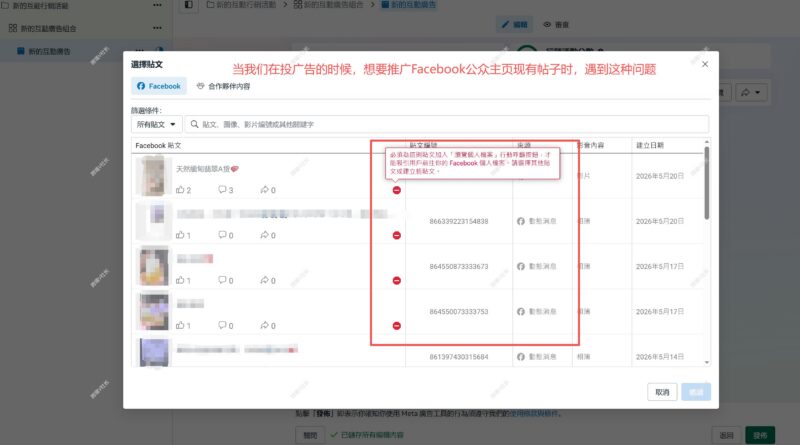
Task: Click the back button next to publish
Action: tap(727, 435)
